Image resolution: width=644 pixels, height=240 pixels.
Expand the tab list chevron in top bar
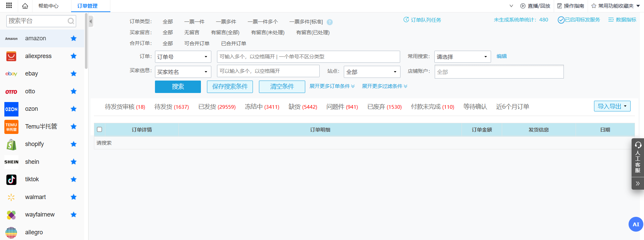coord(511,6)
